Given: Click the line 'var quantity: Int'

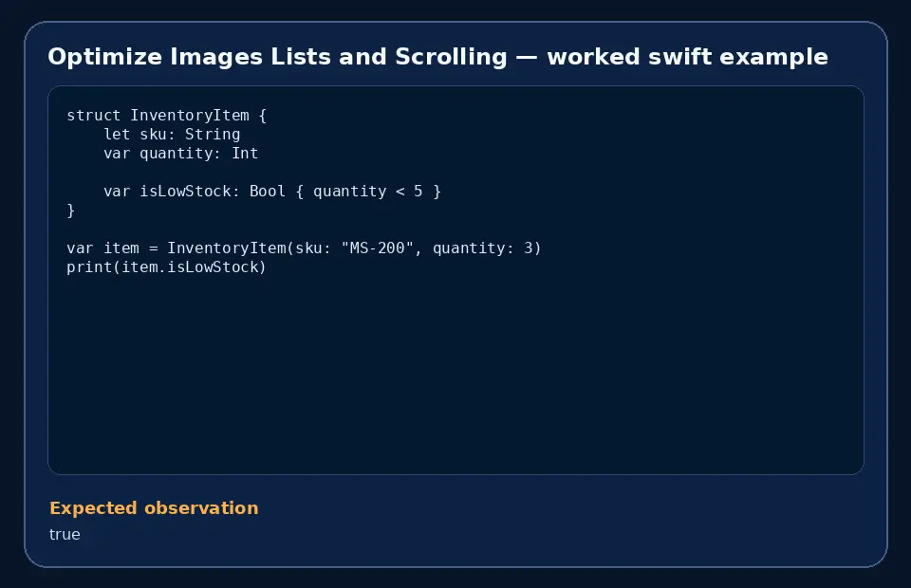Looking at the screenshot, I should [x=180, y=154].
